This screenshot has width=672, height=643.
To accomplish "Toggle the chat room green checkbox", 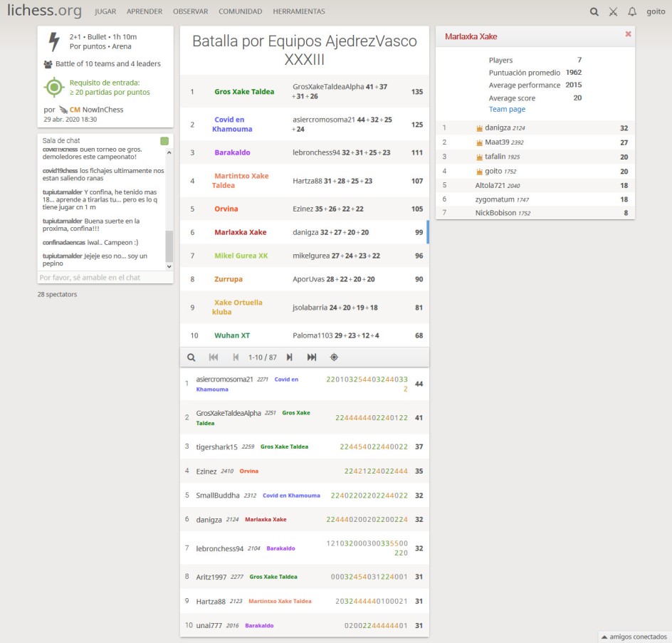I will coord(164,141).
